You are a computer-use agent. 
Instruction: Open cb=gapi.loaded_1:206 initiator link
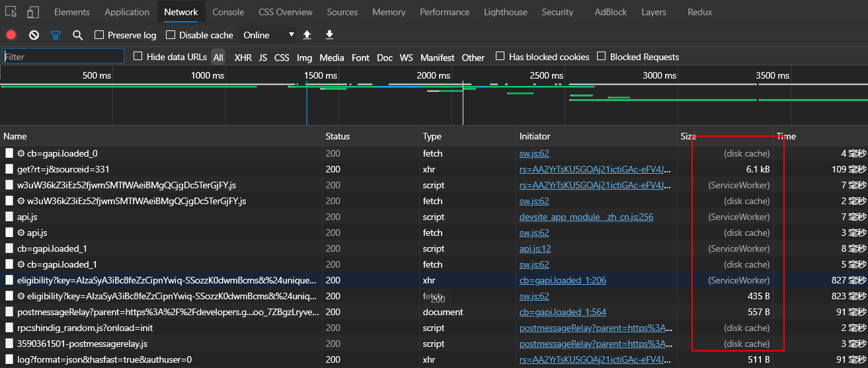click(563, 280)
